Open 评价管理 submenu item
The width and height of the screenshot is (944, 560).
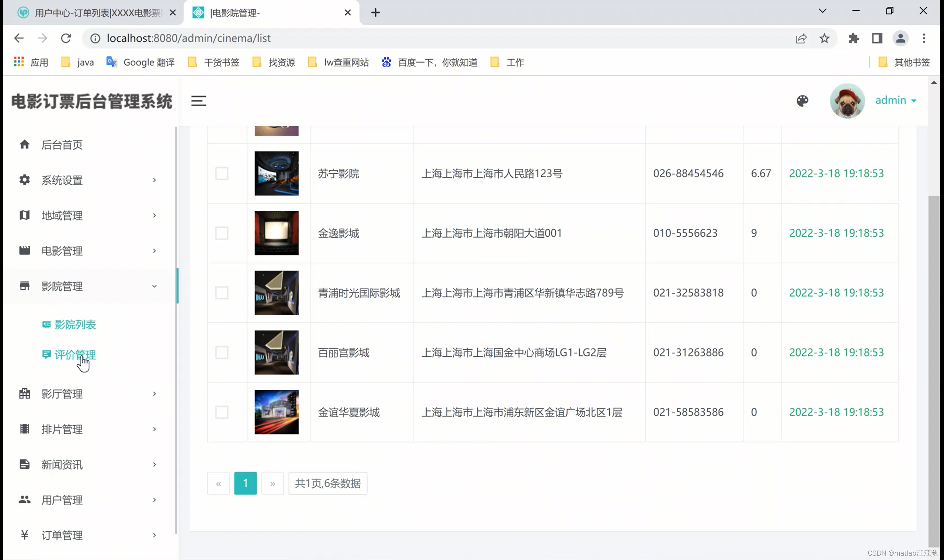[75, 355]
